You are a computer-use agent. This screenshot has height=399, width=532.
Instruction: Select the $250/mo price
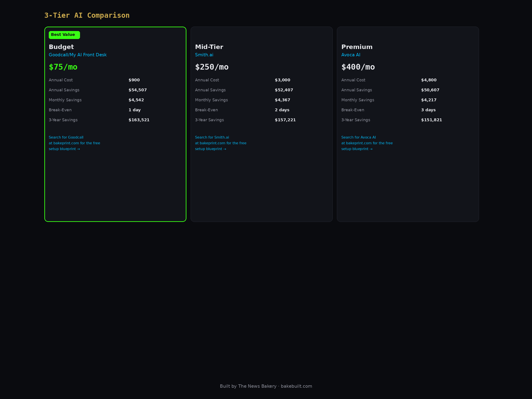click(212, 67)
